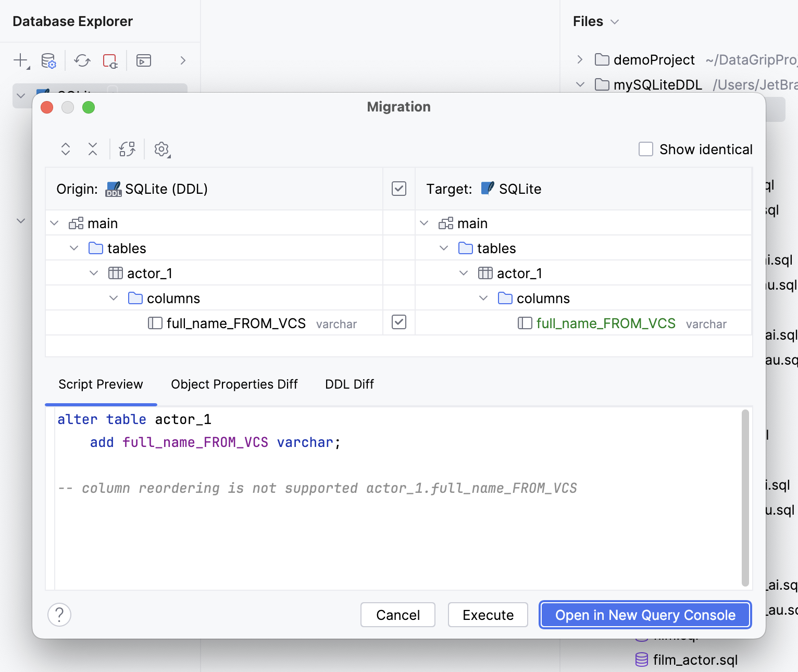Open the help question mark dialog

click(x=59, y=615)
